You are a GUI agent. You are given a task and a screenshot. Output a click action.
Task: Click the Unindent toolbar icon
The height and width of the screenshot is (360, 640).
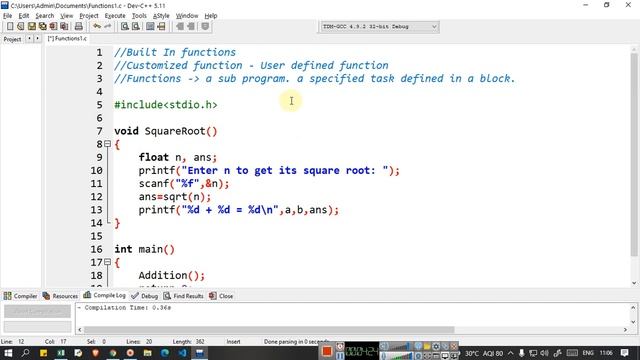pyautogui.click(x=191, y=26)
